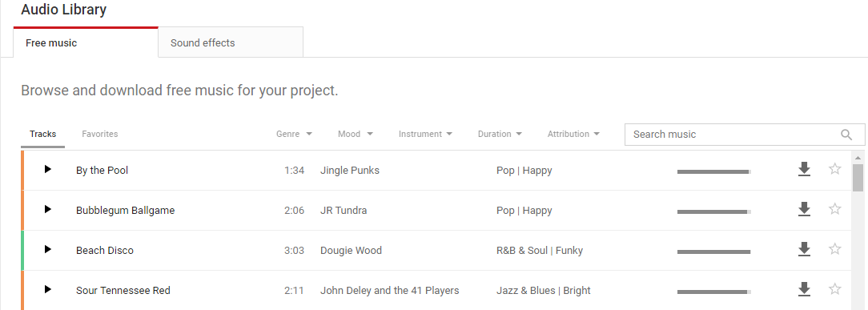Screen dimensions: 868x310
Task: Click the search magnifier icon
Action: (846, 135)
